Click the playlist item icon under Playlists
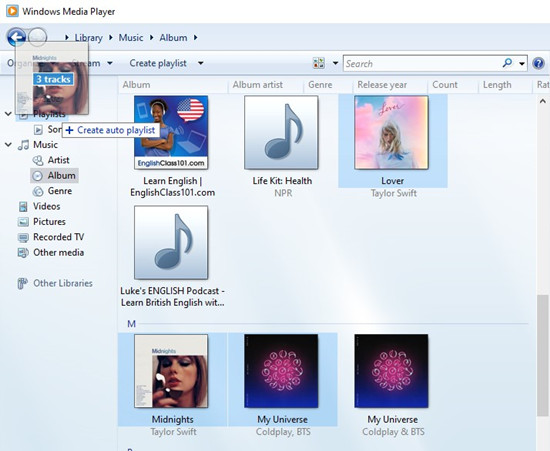Viewport: 550px width, 451px height. coord(38,130)
